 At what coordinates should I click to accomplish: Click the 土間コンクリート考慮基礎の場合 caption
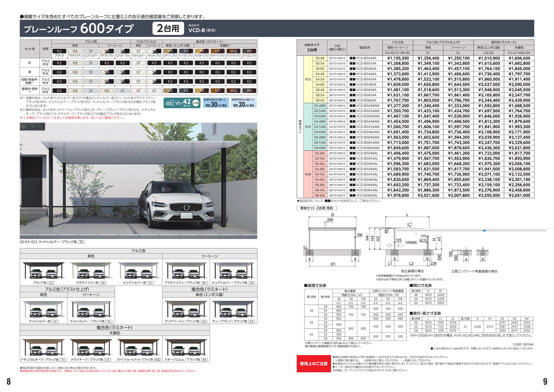(x=474, y=271)
